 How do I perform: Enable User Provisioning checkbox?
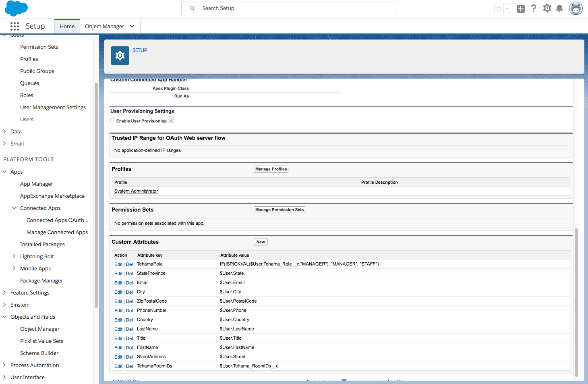(x=113, y=121)
